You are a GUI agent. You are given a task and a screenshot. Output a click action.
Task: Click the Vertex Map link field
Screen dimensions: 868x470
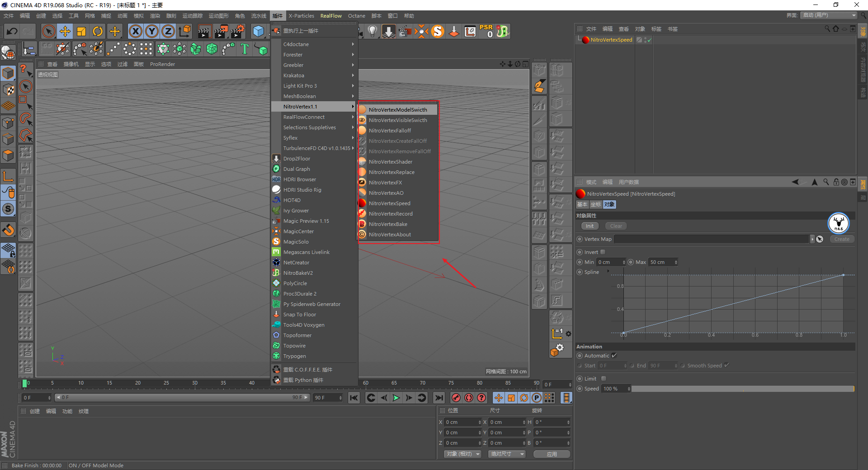(712, 239)
